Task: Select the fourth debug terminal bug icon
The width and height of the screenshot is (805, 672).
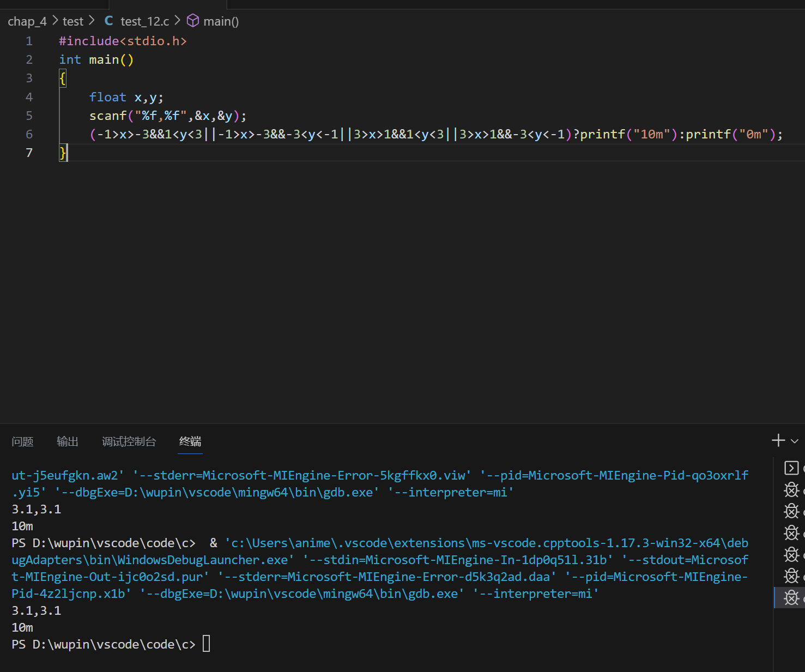Action: [791, 555]
